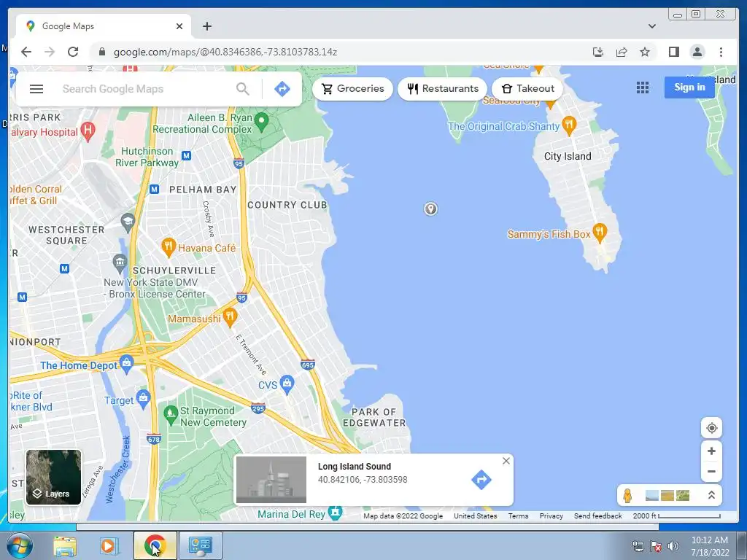Select the Street View pegman
The width and height of the screenshot is (747, 560).
point(627,495)
